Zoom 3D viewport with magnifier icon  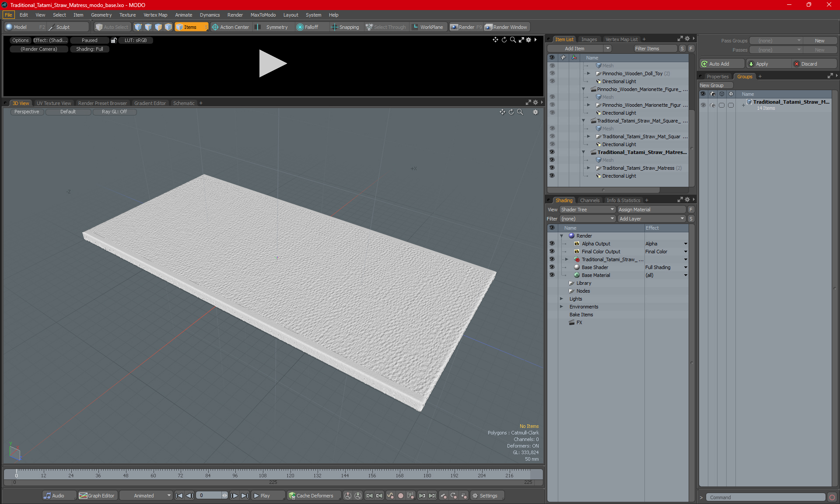pos(520,112)
